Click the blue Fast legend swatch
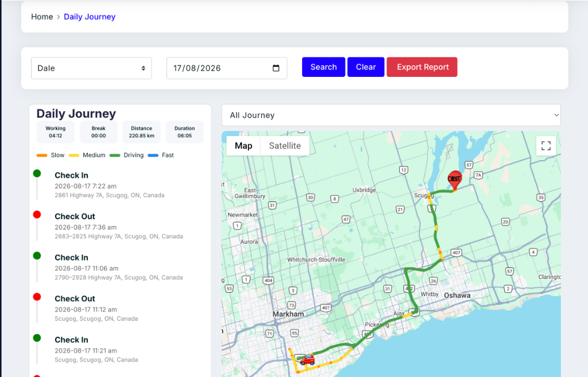588x377 pixels. 153,155
